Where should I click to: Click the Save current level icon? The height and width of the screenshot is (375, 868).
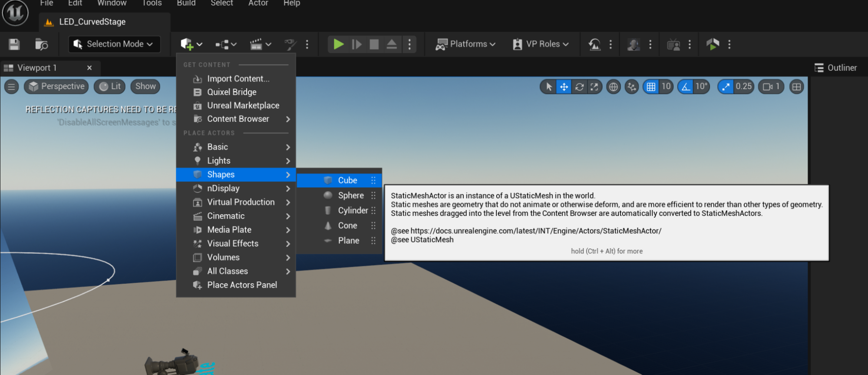[x=14, y=44]
